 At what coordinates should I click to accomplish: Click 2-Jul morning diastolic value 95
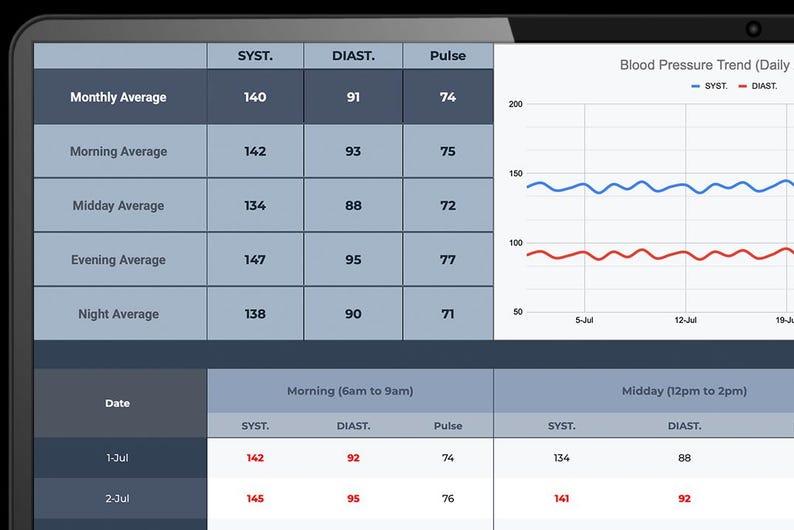[x=353, y=499]
